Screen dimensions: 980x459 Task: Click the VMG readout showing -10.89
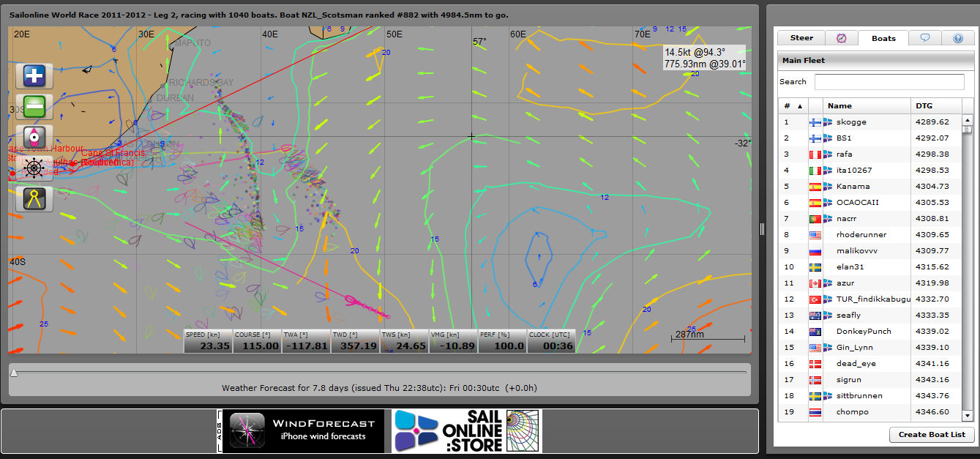(x=453, y=341)
